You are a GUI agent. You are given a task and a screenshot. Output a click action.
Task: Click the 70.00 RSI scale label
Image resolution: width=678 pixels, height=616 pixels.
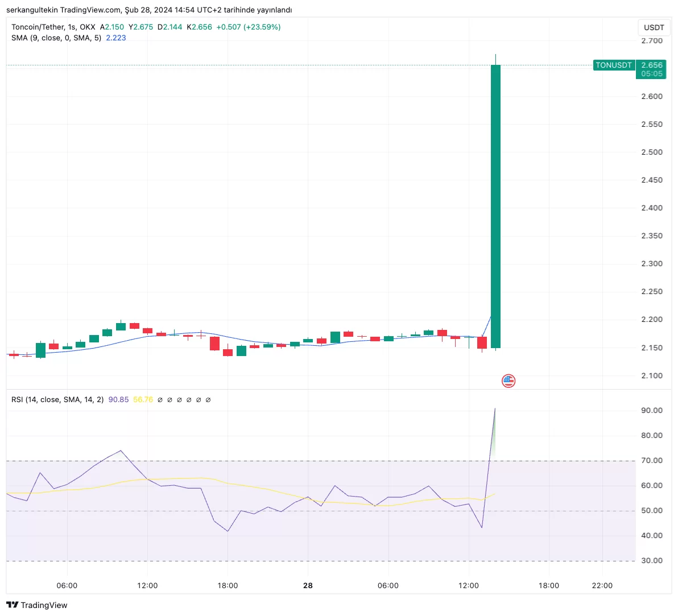tap(652, 460)
